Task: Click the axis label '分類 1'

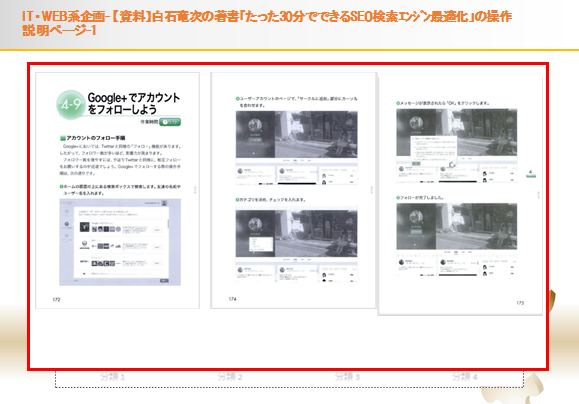Action: pos(113,377)
